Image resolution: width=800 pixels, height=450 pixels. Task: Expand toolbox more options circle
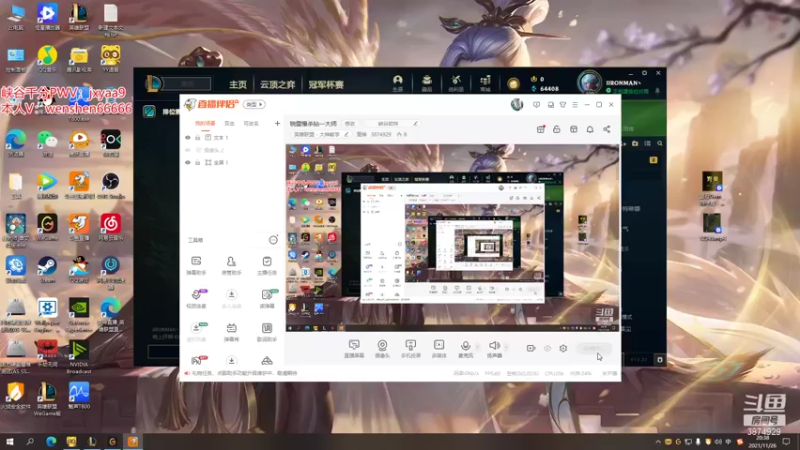(273, 240)
